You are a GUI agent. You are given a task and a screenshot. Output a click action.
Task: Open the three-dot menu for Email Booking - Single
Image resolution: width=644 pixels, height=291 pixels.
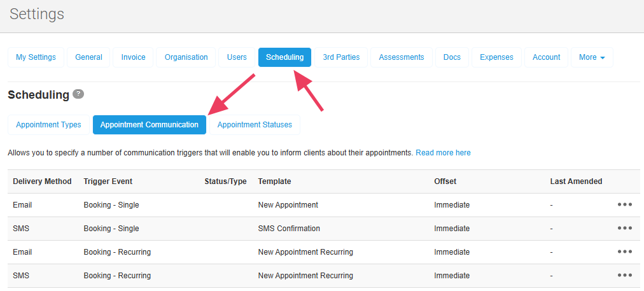[x=624, y=205]
